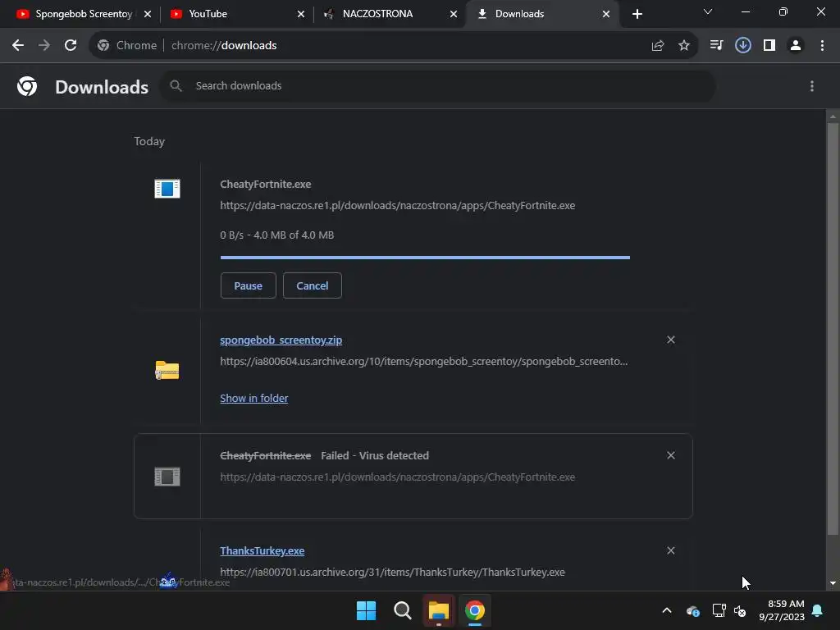Click the OneDrive cloud tray icon
The height and width of the screenshot is (630, 840).
692,610
